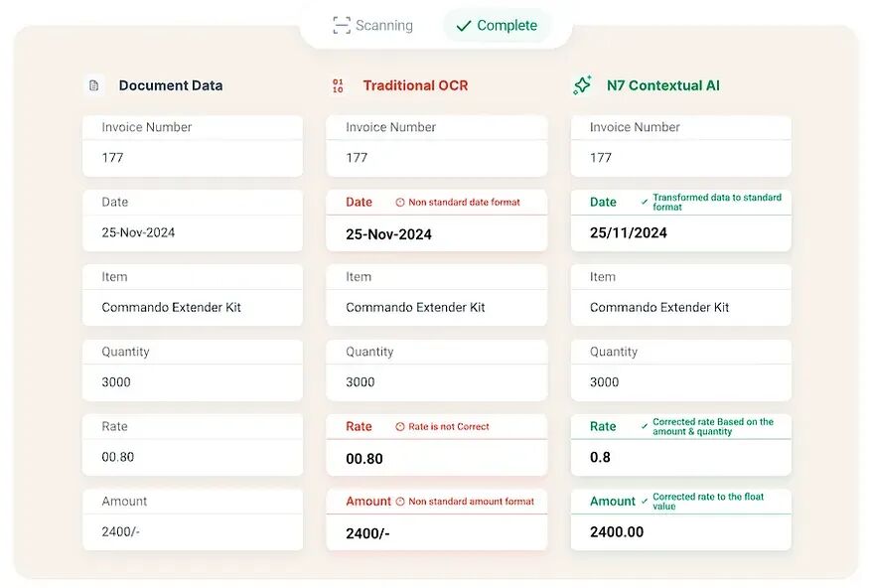Select the Scanning tab
Image resolution: width=869 pixels, height=588 pixels.
coord(373,26)
